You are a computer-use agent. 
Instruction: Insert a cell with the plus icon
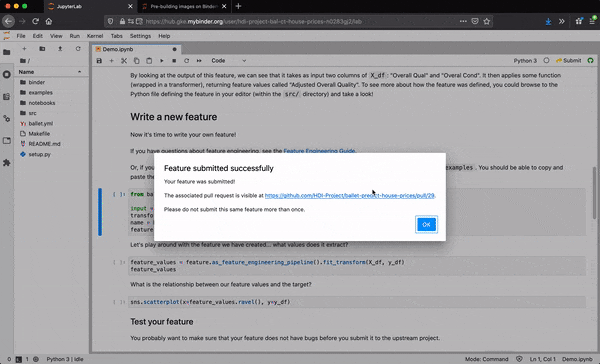pos(111,60)
